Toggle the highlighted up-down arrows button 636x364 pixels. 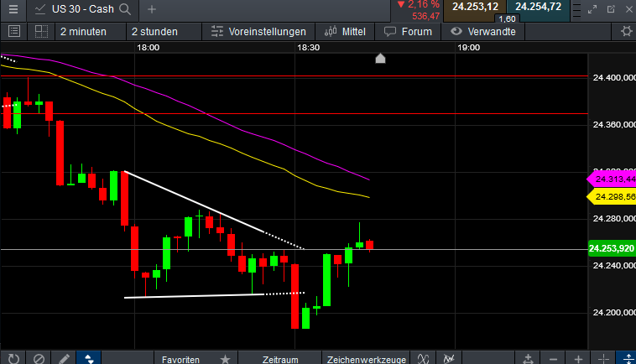coord(89,358)
